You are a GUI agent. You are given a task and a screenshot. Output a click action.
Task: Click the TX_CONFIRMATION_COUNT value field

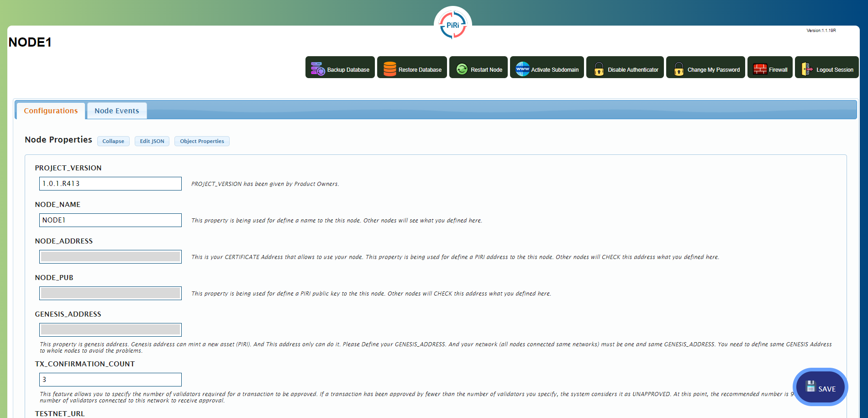[x=110, y=379]
